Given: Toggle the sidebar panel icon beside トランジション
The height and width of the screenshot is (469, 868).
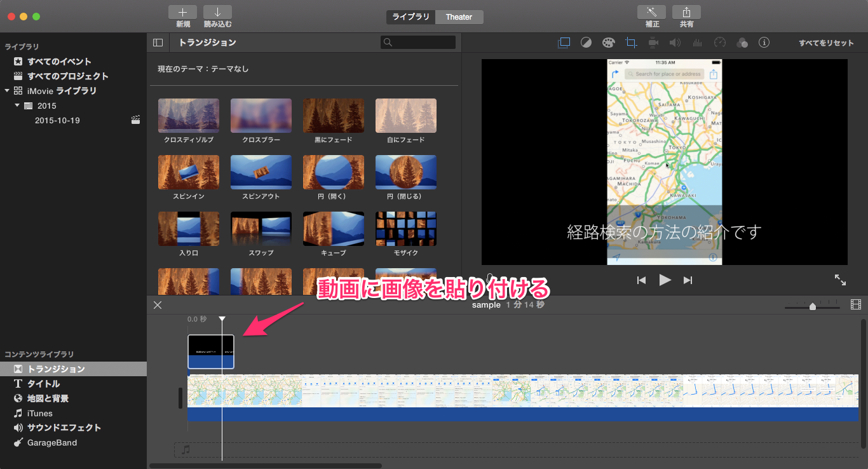Looking at the screenshot, I should click(158, 43).
